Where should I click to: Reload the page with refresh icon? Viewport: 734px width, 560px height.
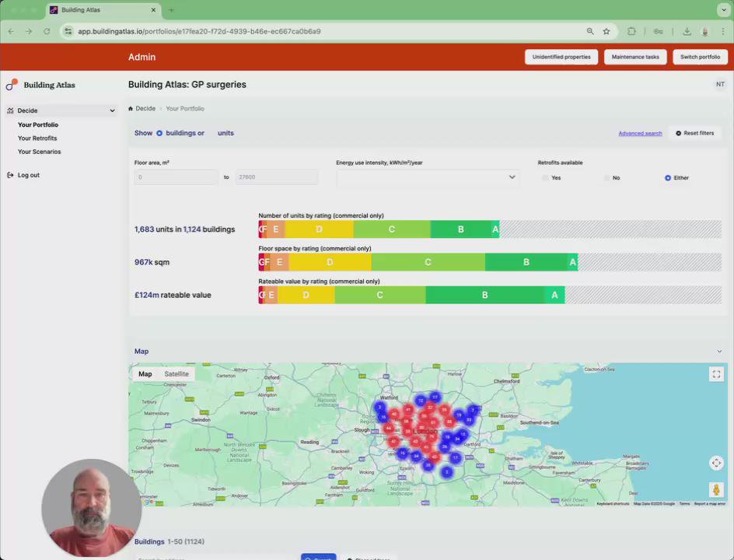click(x=47, y=31)
